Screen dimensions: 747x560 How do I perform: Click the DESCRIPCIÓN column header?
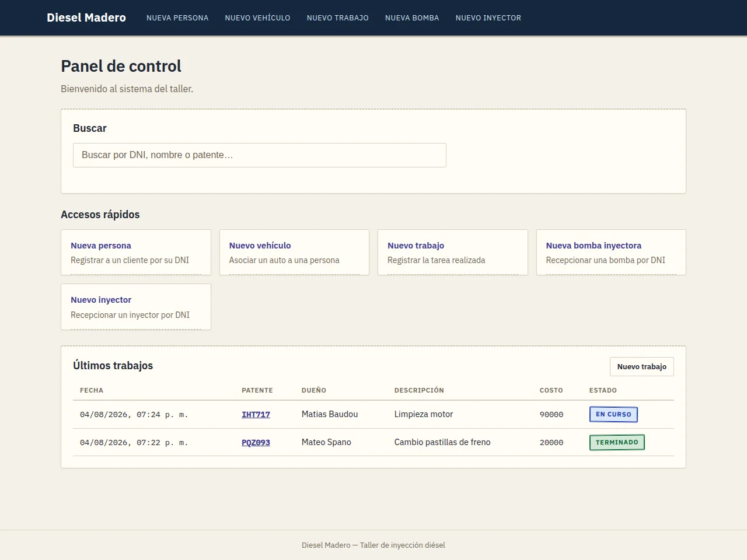419,390
